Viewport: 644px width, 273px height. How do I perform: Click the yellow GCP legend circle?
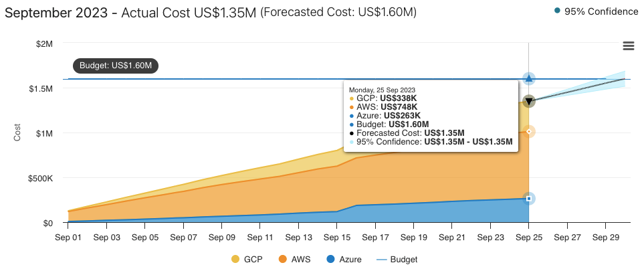pos(235,259)
